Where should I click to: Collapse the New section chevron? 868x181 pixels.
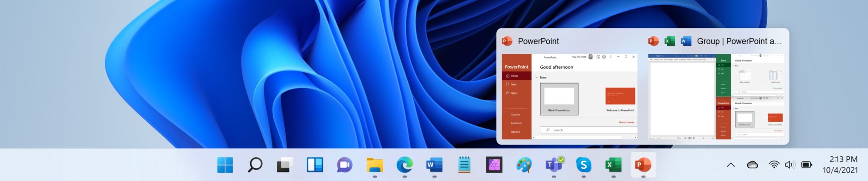click(537, 78)
